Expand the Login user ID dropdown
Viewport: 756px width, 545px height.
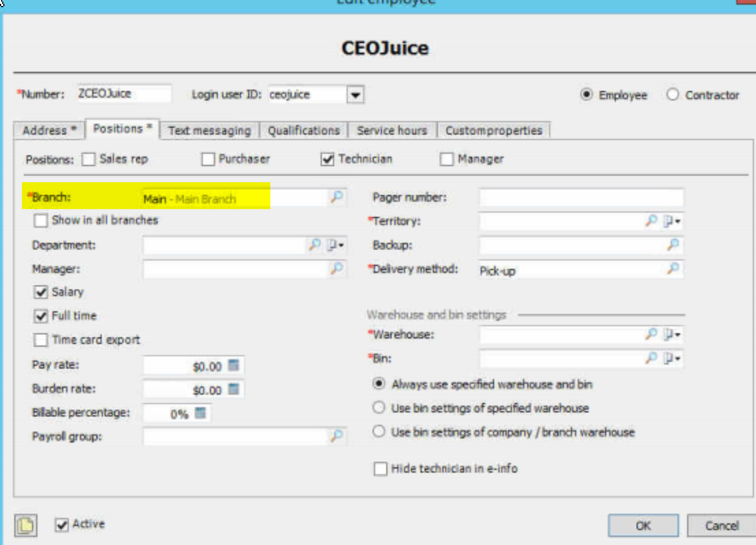(356, 95)
